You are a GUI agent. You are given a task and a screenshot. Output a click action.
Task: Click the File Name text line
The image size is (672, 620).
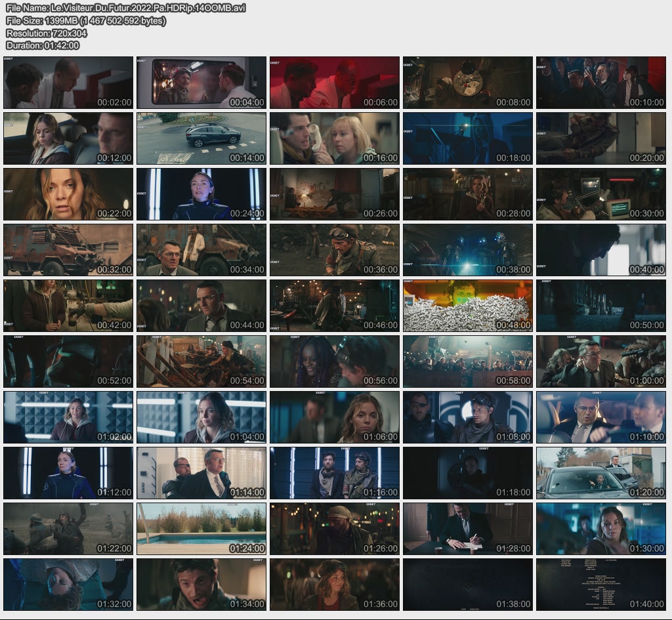click(126, 9)
